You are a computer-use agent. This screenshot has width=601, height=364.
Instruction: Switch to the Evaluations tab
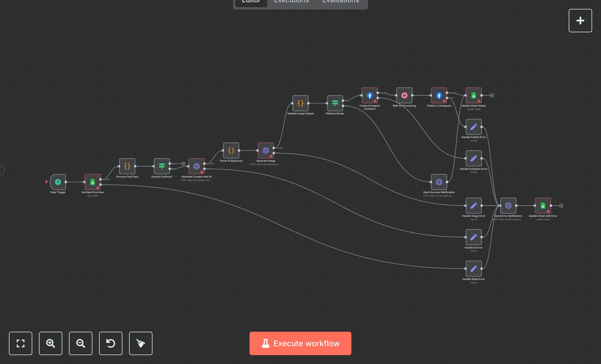point(340,2)
